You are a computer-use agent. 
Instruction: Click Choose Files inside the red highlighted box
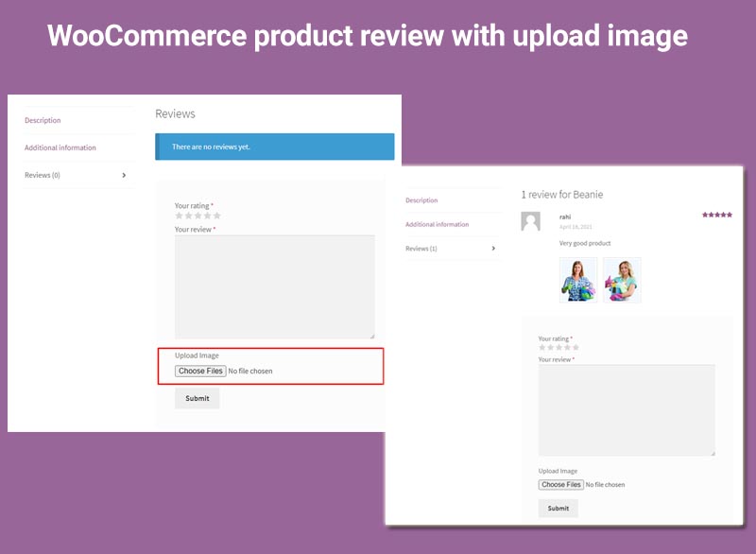[x=201, y=372]
